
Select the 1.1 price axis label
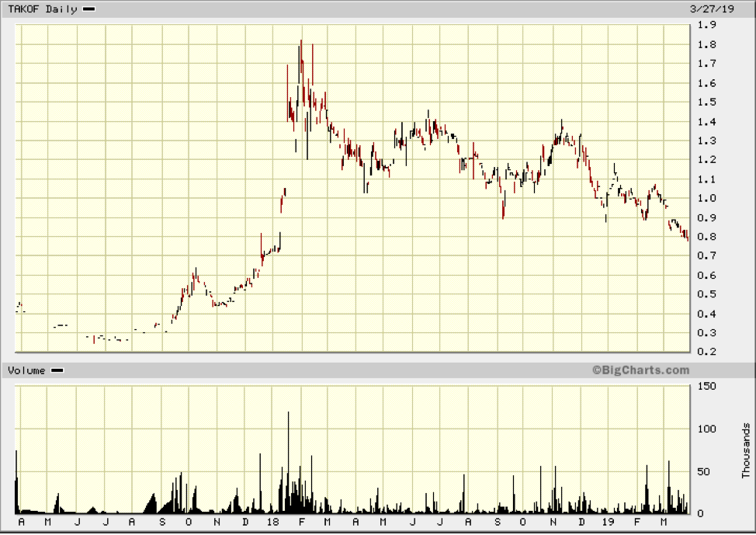[x=707, y=179]
